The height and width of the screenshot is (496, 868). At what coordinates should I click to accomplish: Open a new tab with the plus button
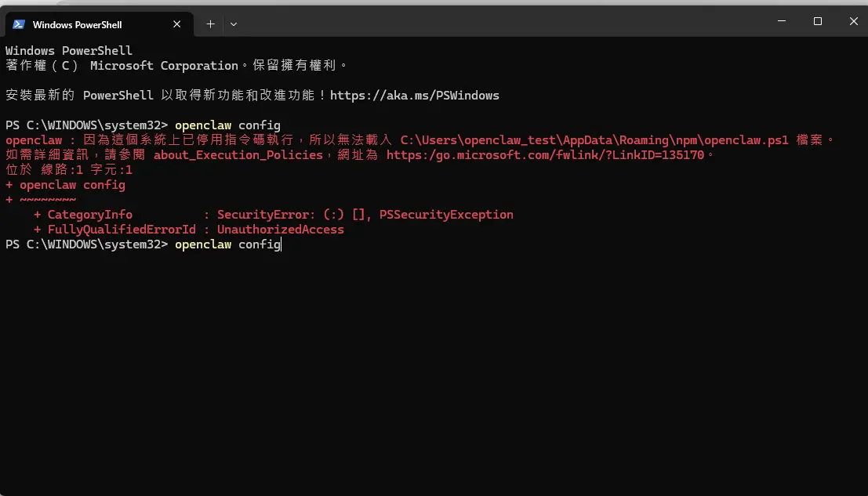pyautogui.click(x=210, y=24)
